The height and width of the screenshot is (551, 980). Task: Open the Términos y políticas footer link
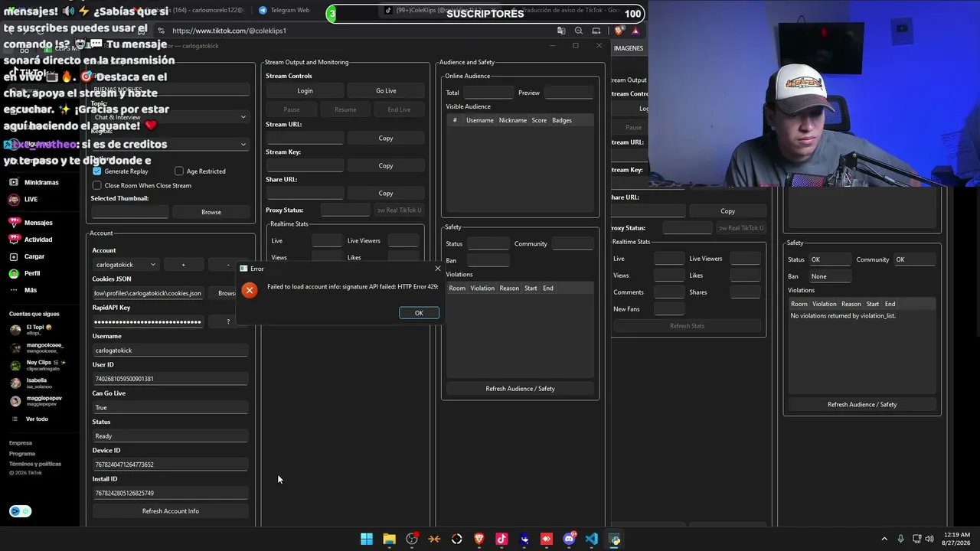point(35,464)
